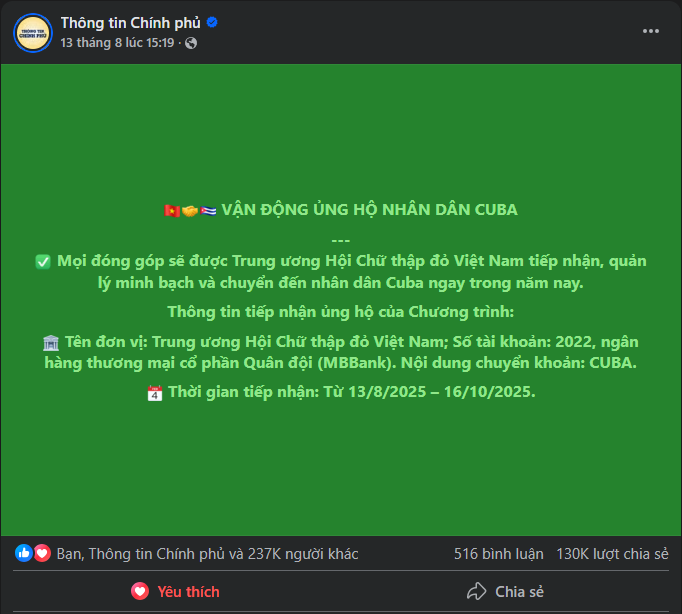Click the public globe audience icon
The height and width of the screenshot is (614, 682).
[191, 43]
